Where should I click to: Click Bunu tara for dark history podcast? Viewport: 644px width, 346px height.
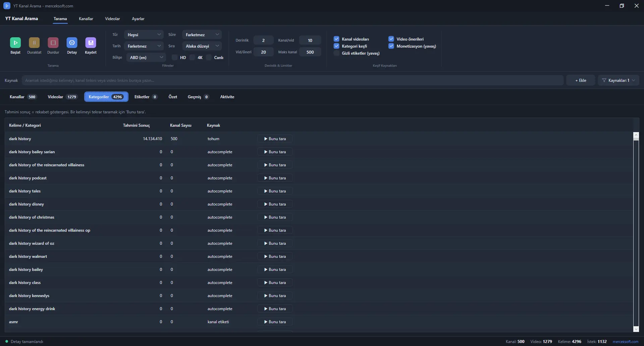point(275,178)
